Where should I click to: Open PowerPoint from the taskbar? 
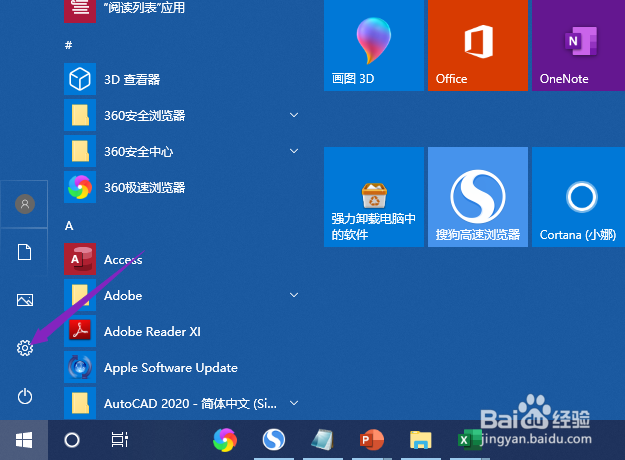(371, 440)
